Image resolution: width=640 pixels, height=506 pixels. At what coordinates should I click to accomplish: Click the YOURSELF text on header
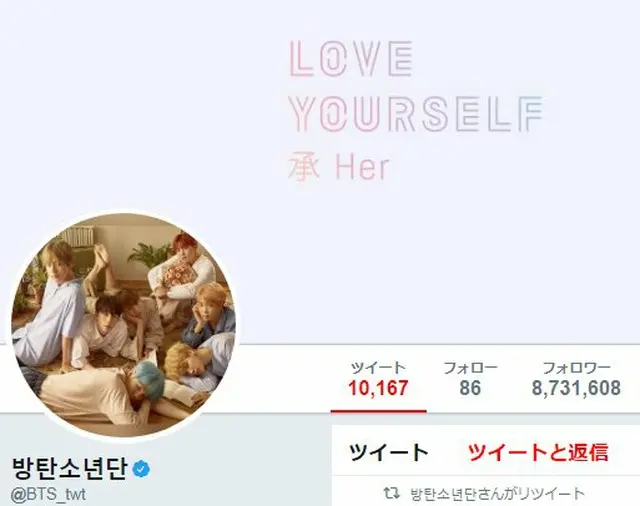pyautogui.click(x=416, y=114)
